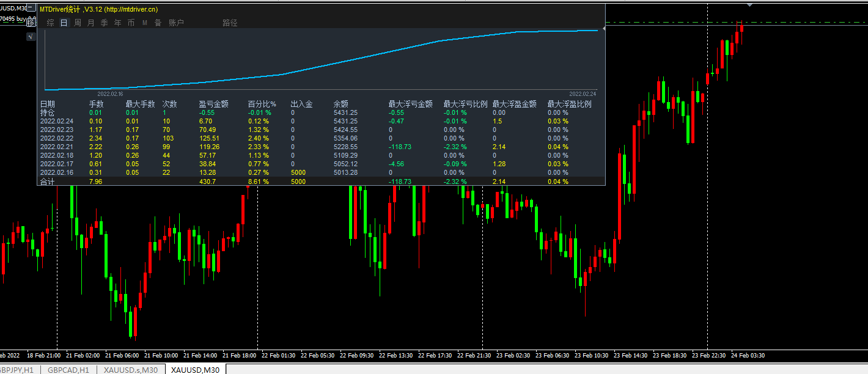Image resolution: width=868 pixels, height=374 pixels.
Task: Select the 2022.02.18 date row
Action: (x=57, y=155)
